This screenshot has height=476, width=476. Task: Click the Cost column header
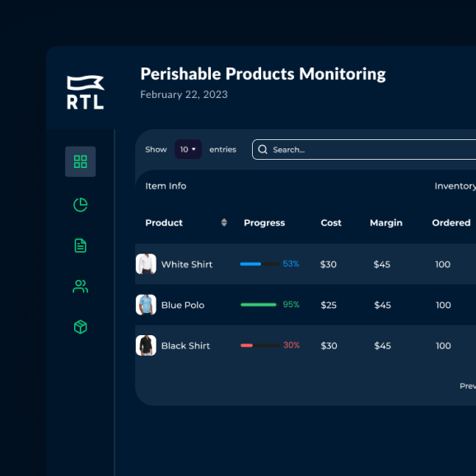(331, 222)
